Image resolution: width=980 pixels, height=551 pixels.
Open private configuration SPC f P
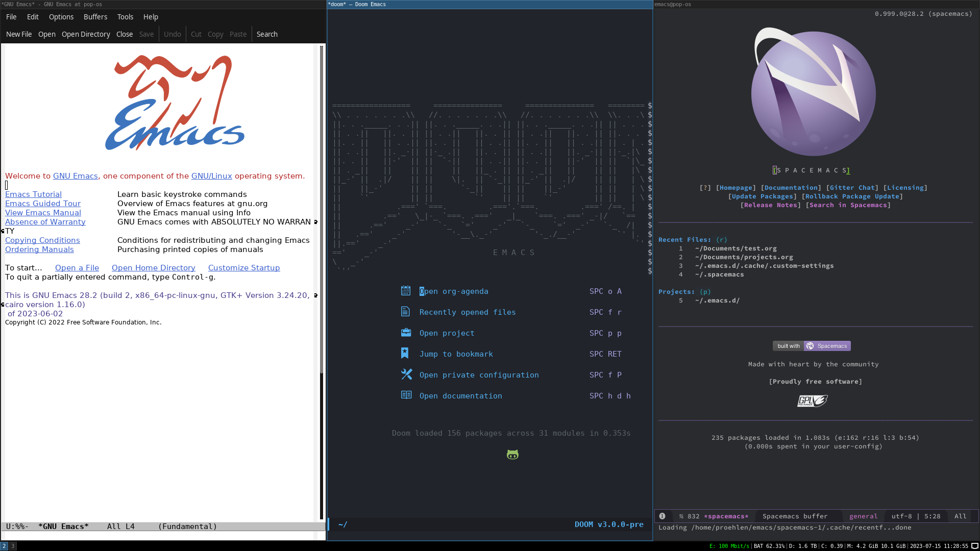[479, 375]
